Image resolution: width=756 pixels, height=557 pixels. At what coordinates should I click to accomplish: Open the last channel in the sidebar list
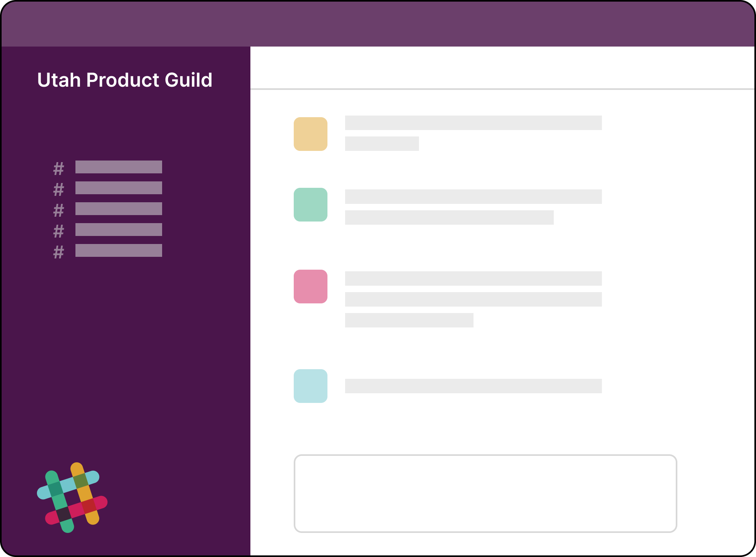point(119,250)
